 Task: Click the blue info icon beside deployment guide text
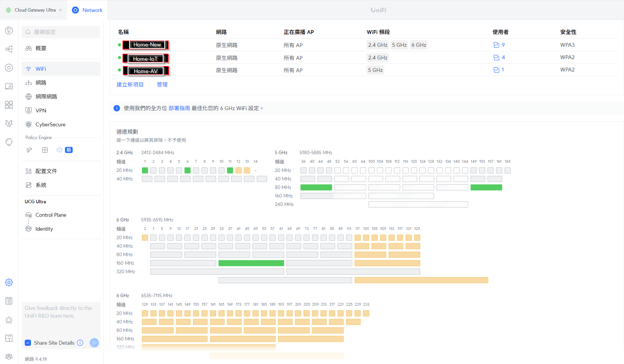pos(117,108)
